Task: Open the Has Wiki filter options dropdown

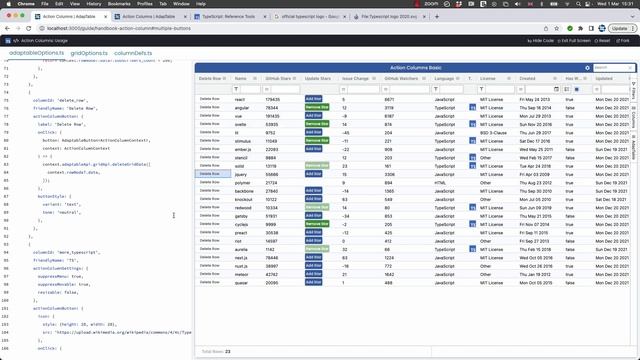Action: pyautogui.click(x=567, y=89)
